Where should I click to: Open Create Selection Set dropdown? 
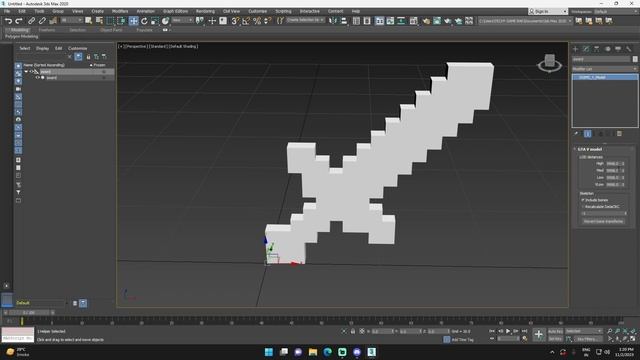point(305,20)
